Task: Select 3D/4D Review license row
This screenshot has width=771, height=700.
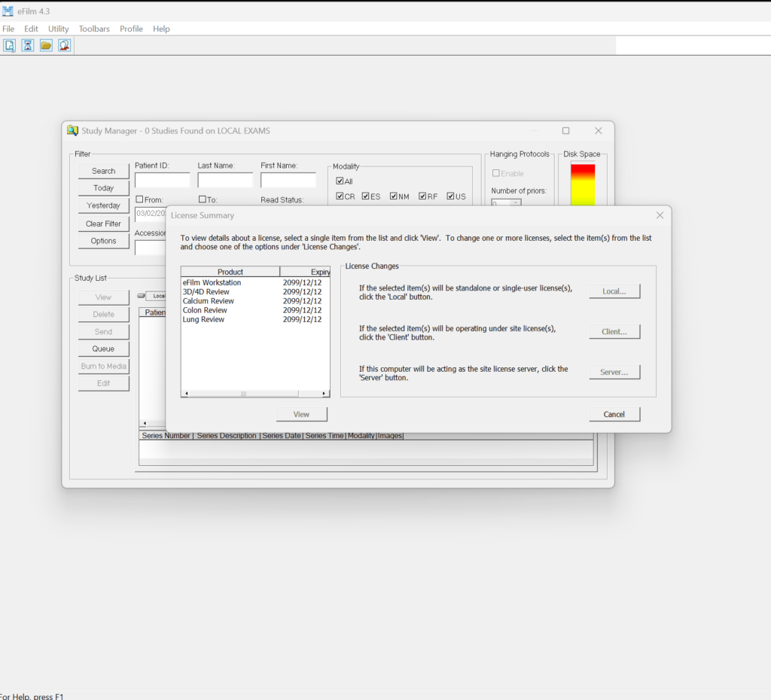Action: click(255, 291)
